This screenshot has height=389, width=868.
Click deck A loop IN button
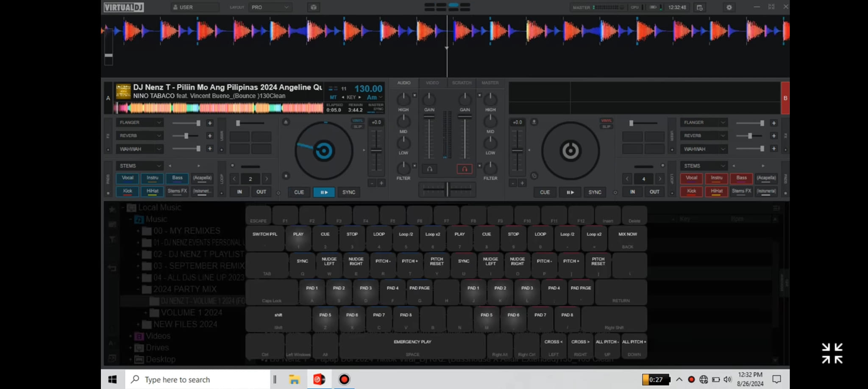(239, 192)
